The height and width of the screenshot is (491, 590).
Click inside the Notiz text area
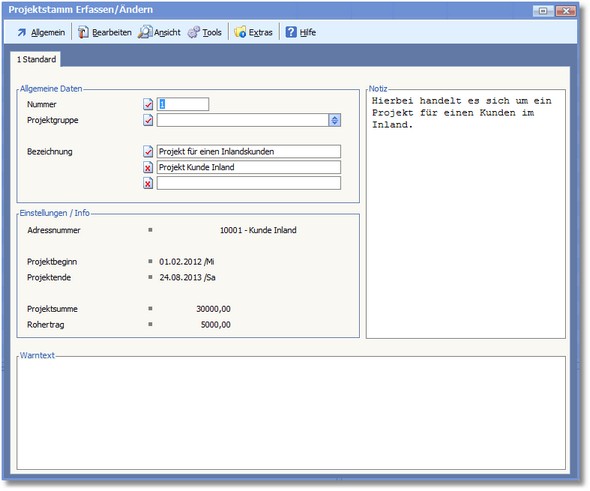466,214
